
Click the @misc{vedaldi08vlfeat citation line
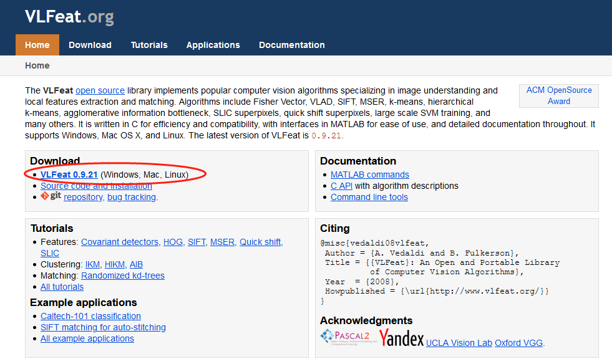pos(375,244)
